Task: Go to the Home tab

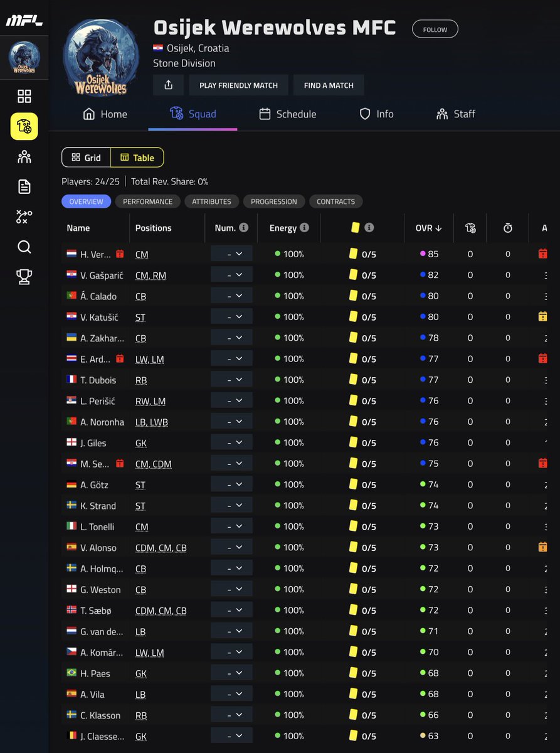Action: (x=105, y=114)
